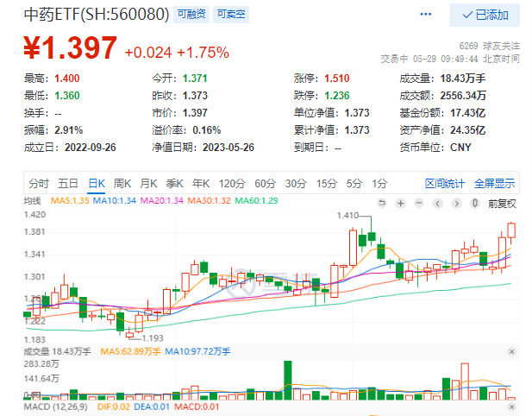This screenshot has width=532, height=416.
Task: Click the chart reset/undo arrow icon
Action: tap(382, 204)
